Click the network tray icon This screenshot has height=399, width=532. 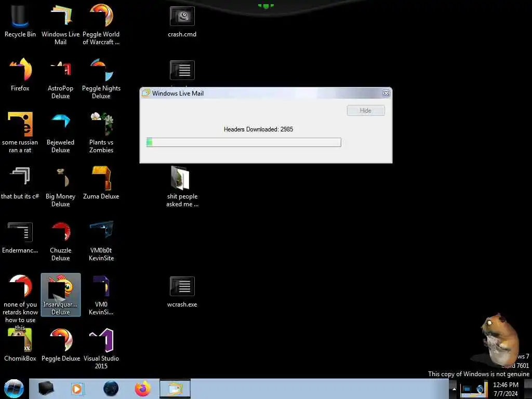point(467,389)
